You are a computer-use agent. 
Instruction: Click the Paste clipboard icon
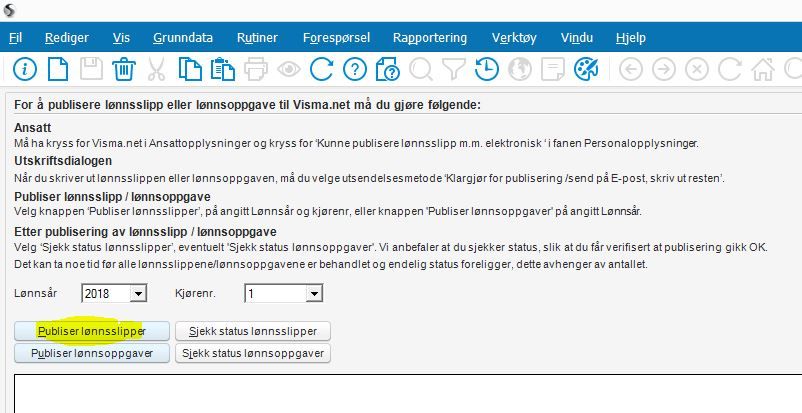click(222, 69)
